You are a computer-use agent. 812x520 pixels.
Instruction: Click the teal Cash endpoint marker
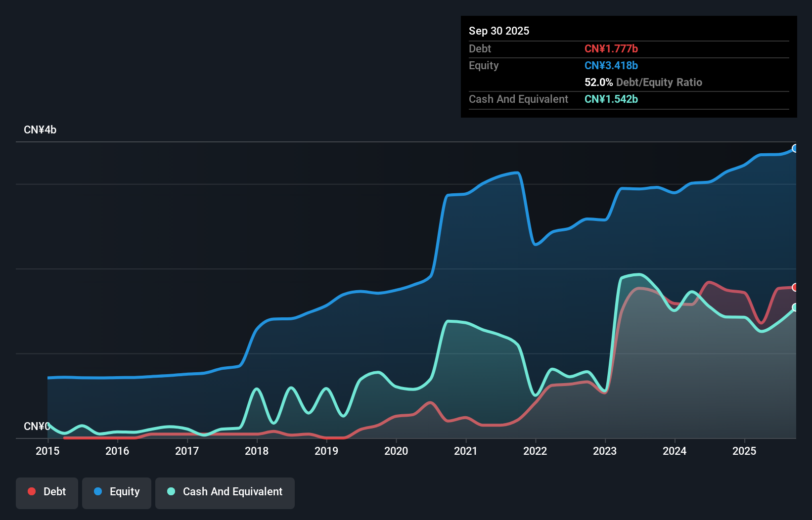795,307
